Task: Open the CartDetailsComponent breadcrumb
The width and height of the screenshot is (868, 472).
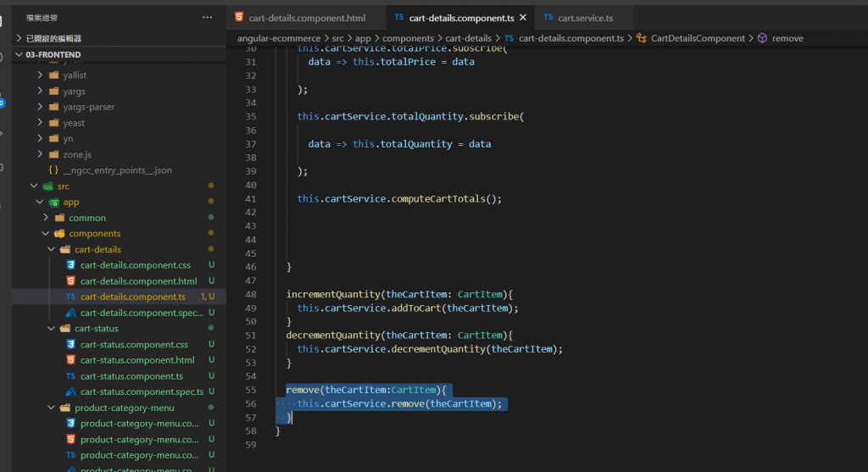Action: tap(698, 38)
